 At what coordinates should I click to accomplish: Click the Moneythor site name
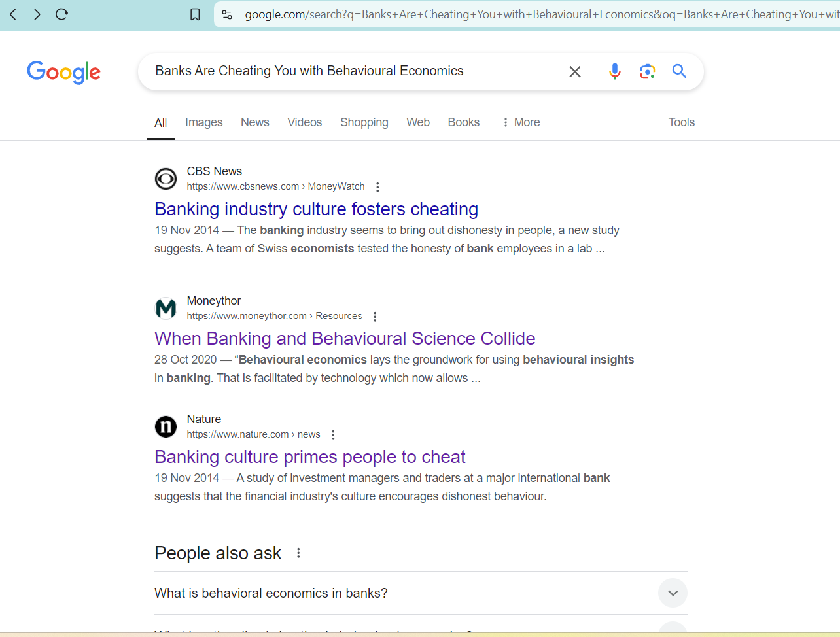[214, 301]
